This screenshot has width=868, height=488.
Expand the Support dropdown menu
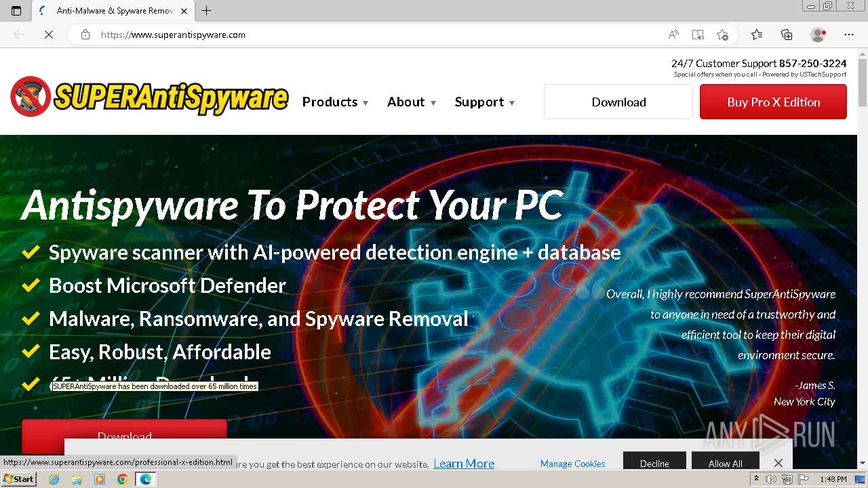(484, 102)
